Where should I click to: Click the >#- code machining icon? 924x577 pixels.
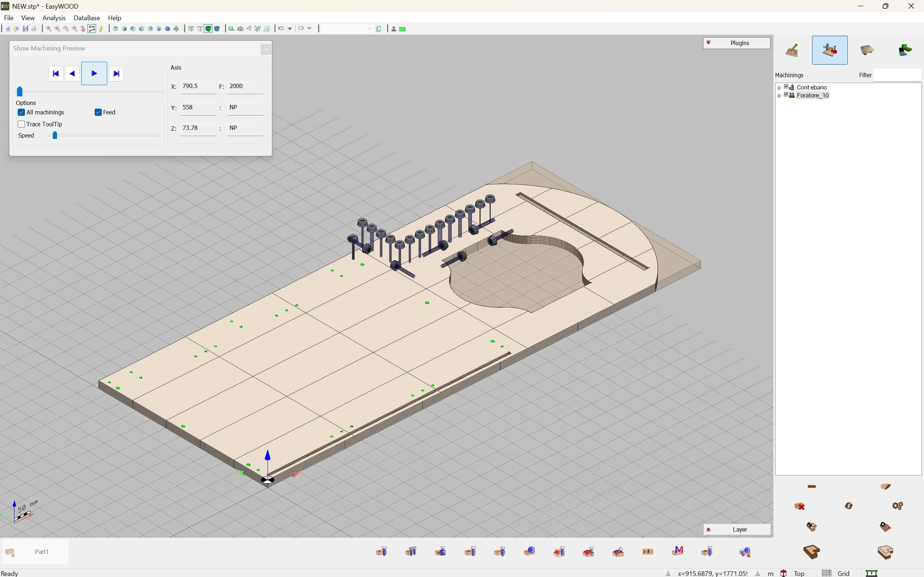(647, 551)
